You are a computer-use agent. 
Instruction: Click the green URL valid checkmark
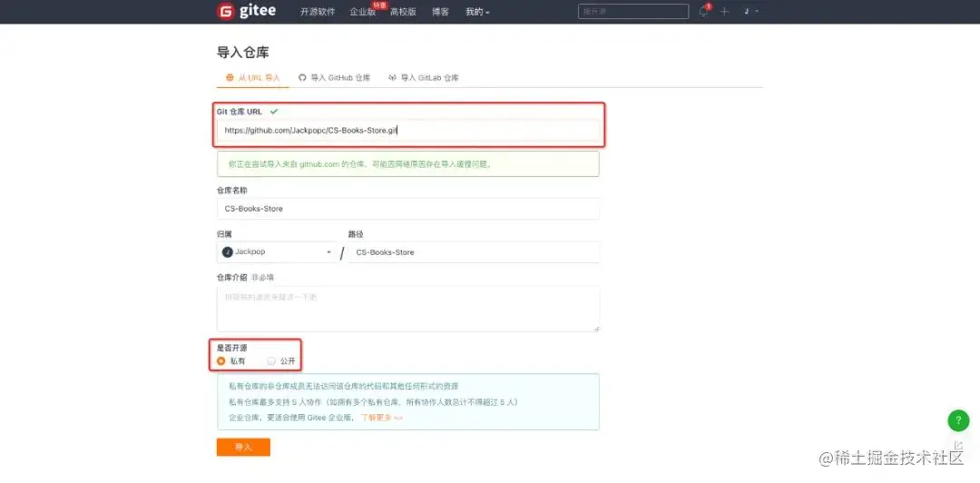274,112
